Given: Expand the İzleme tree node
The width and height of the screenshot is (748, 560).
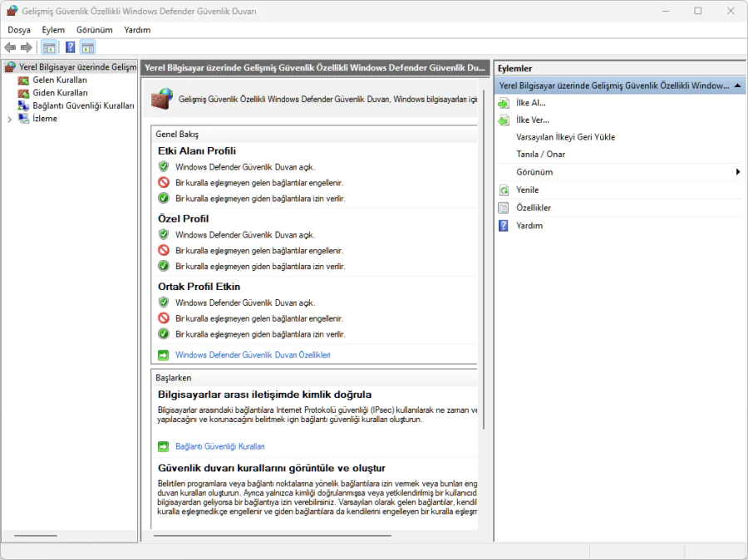Looking at the screenshot, I should 10,120.
